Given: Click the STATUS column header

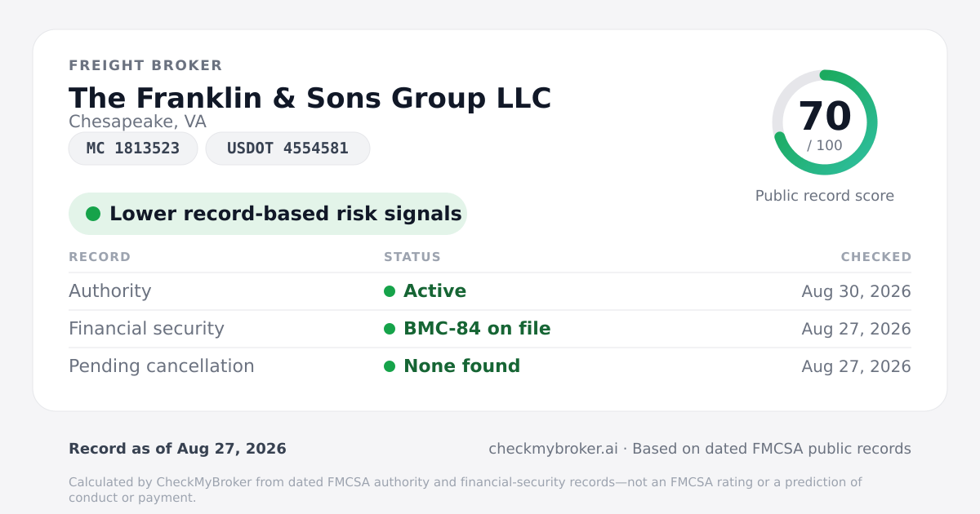Looking at the screenshot, I should coord(412,257).
